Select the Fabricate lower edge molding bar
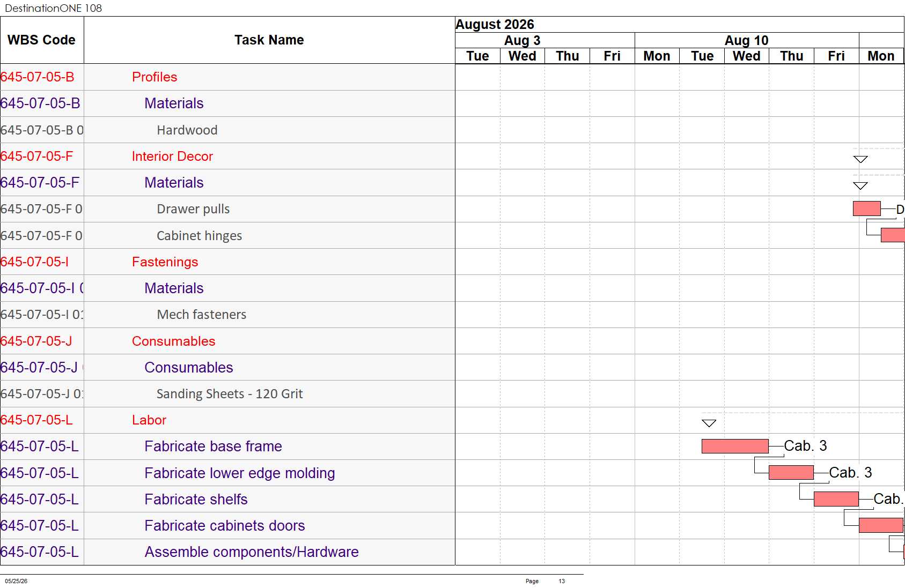The width and height of the screenshot is (905, 588). [791, 472]
